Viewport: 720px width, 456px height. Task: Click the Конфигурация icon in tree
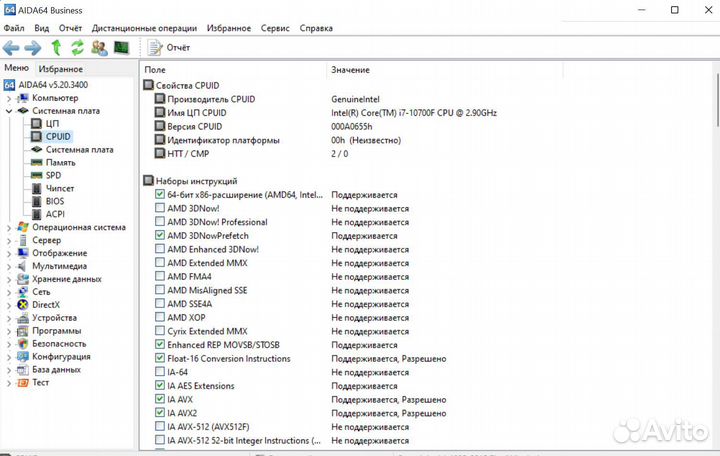tap(23, 356)
